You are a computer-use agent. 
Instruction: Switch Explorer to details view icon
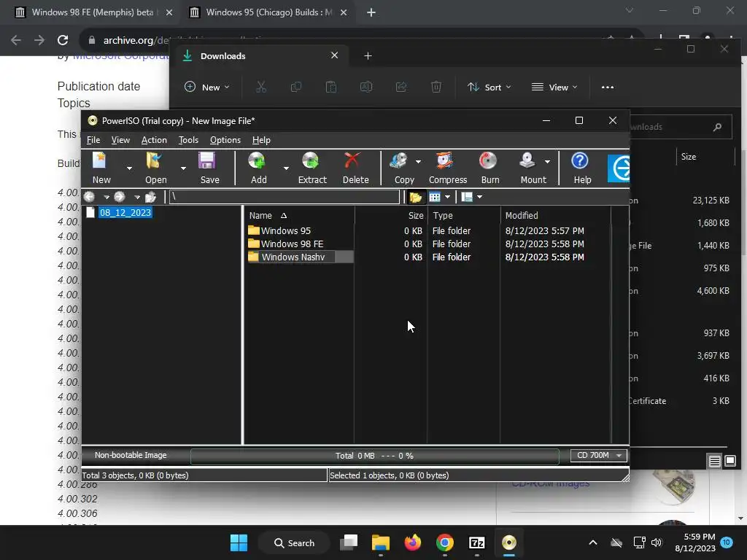click(715, 461)
